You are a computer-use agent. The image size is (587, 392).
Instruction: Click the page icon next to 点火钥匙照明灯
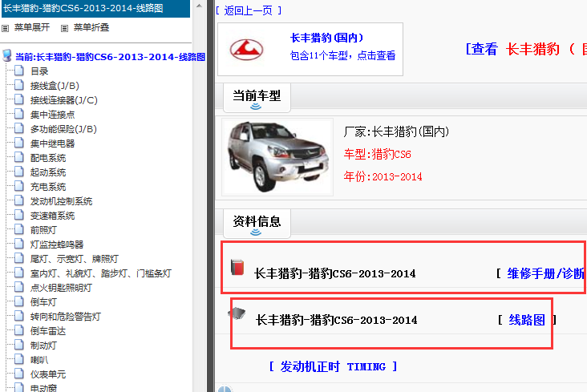19,287
